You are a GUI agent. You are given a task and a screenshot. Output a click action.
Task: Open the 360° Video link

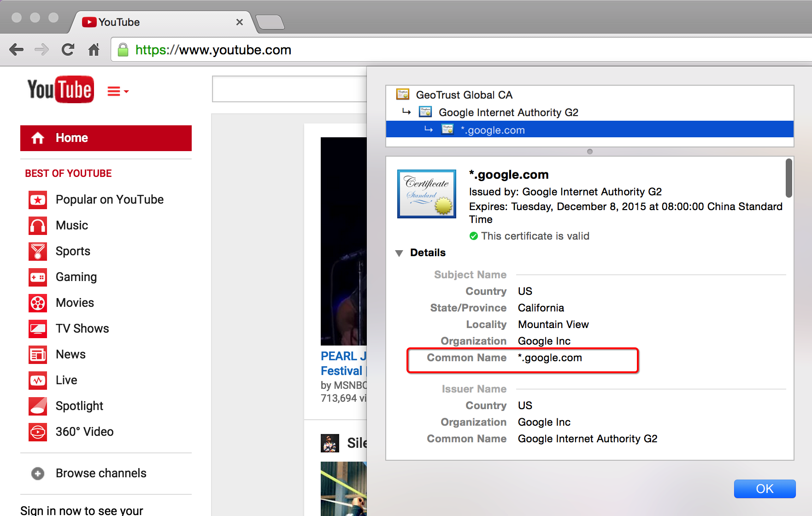[84, 432]
